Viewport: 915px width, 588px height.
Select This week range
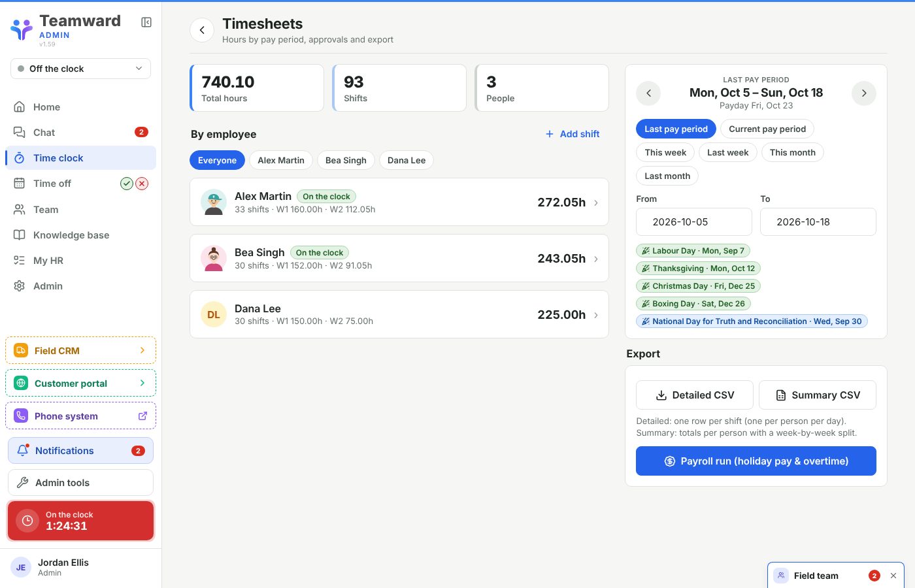coord(665,153)
